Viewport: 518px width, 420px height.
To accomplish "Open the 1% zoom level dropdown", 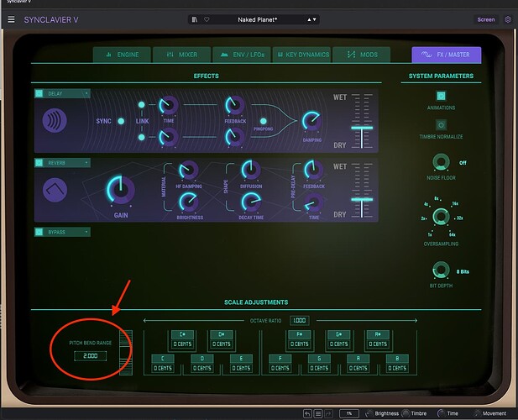I will 349,413.
